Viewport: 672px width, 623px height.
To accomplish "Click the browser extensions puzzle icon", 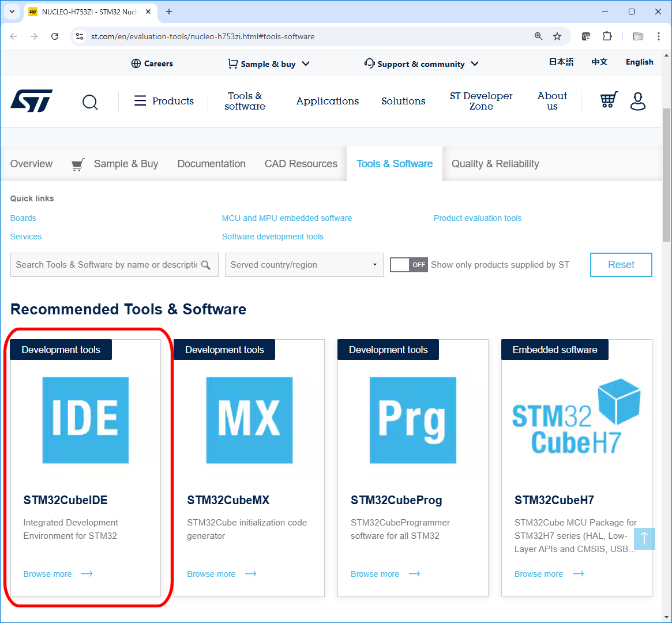I will (x=607, y=36).
